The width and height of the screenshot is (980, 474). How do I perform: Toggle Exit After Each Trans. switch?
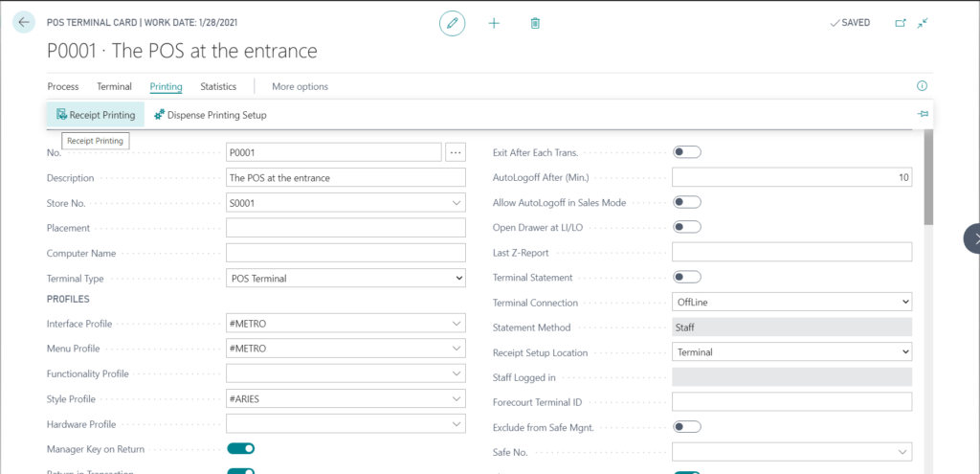pyautogui.click(x=686, y=152)
